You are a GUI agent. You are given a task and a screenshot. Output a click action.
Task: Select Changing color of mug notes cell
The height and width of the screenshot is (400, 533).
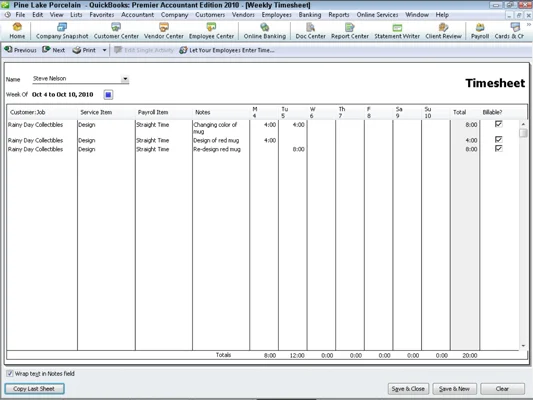[x=221, y=128]
